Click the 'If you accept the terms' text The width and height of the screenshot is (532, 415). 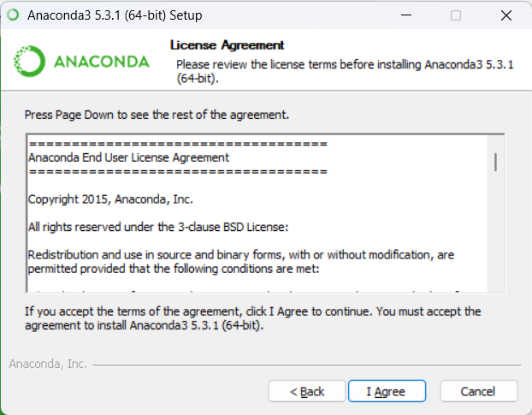(x=253, y=318)
